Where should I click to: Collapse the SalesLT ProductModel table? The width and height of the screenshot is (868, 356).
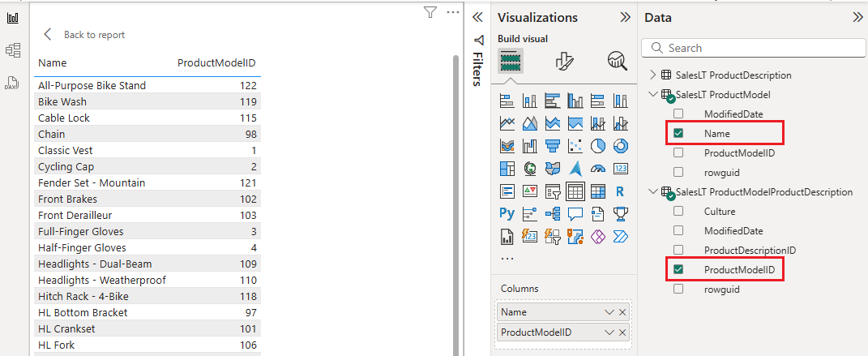click(x=653, y=95)
